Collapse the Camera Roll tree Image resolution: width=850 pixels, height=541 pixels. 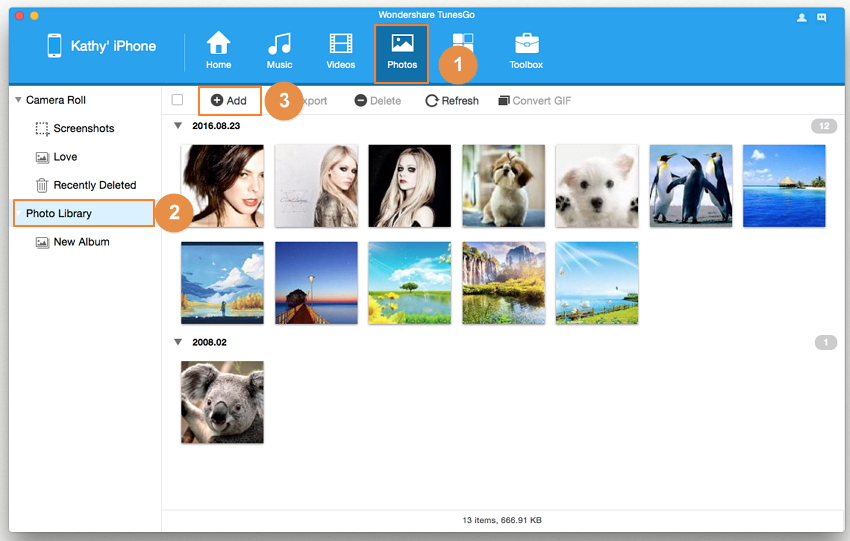18,100
